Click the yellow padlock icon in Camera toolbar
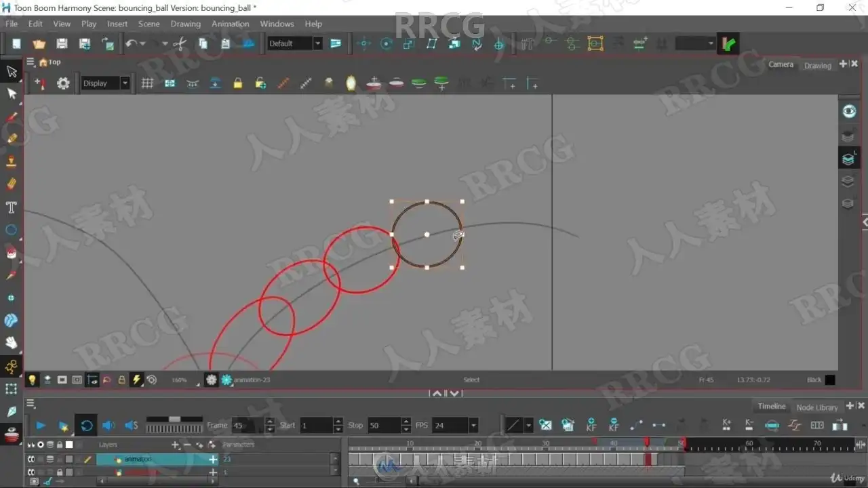The image size is (868, 488). coord(237,83)
